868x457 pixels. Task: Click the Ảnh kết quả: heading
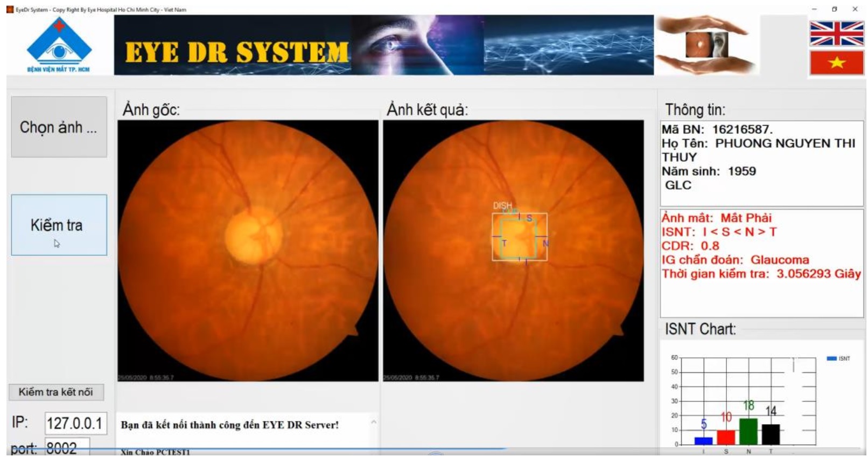point(428,109)
